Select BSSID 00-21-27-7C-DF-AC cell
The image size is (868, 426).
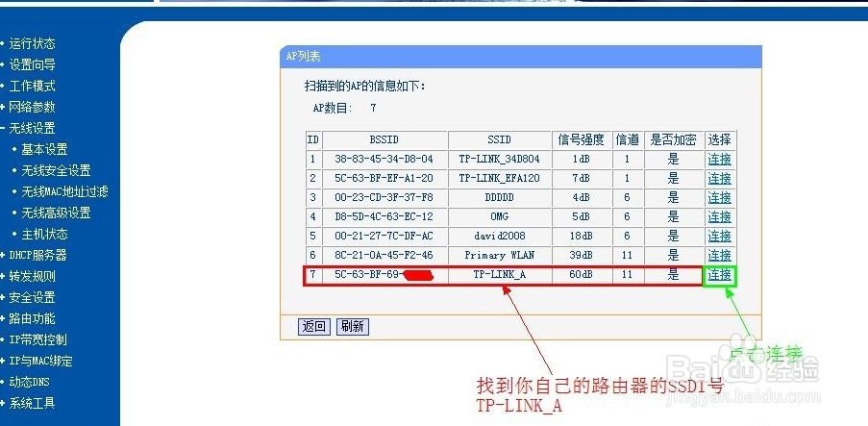384,236
